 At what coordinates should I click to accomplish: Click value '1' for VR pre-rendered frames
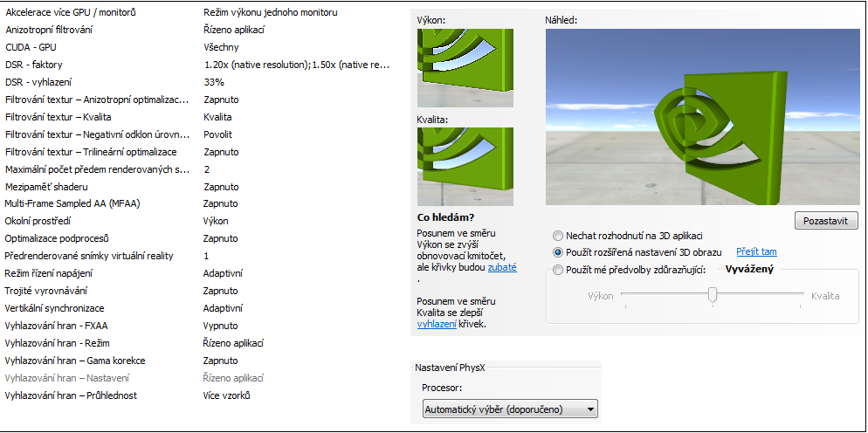coord(206,256)
